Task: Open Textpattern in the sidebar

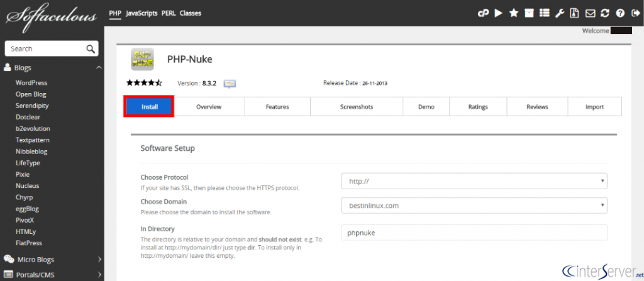Action: coord(33,140)
